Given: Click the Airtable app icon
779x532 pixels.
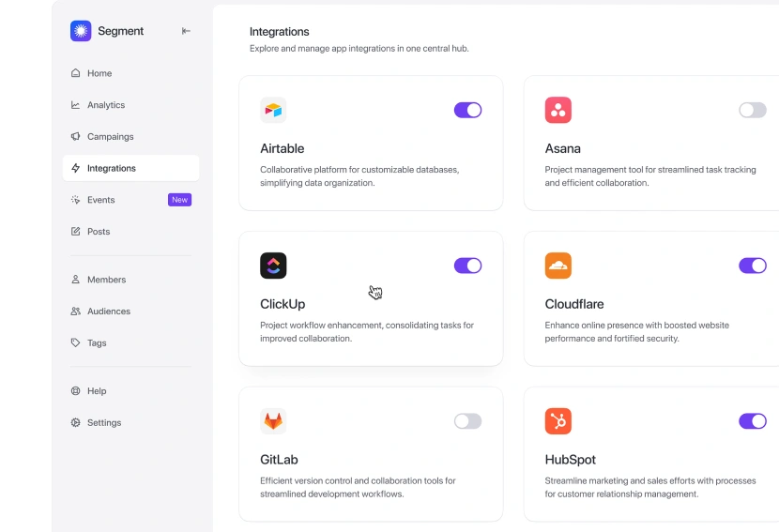Looking at the screenshot, I should [273, 110].
